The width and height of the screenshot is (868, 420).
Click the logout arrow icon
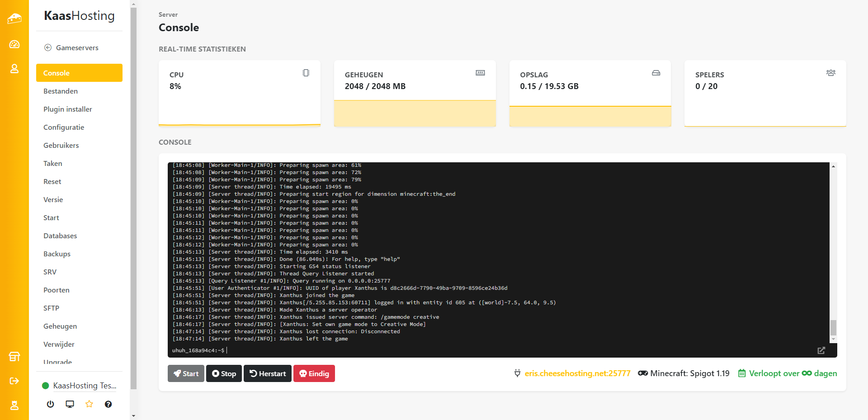pyautogui.click(x=14, y=381)
